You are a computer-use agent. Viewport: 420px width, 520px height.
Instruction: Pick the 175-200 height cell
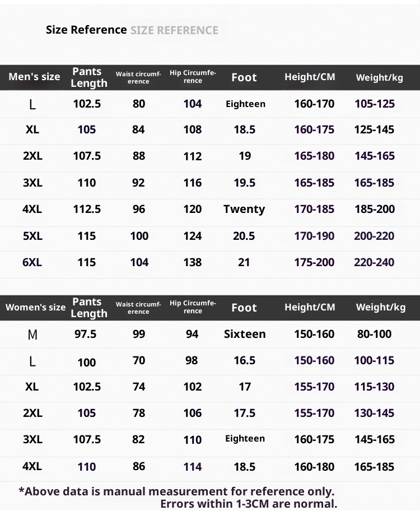click(314, 262)
